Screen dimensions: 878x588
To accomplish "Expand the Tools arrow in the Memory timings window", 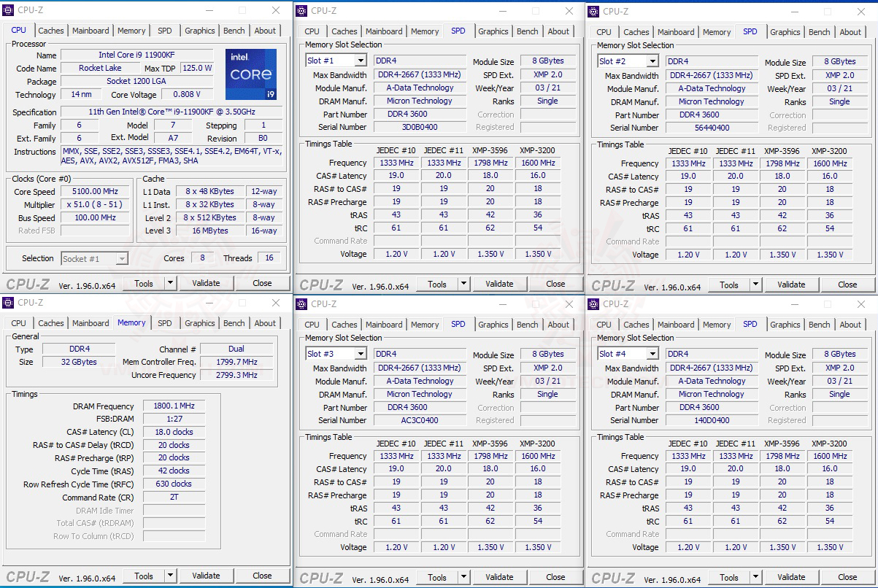I will 171,576.
